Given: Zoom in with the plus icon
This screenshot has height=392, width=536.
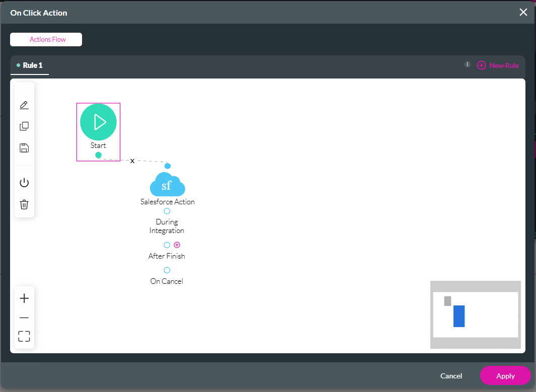Looking at the screenshot, I should pos(24,298).
